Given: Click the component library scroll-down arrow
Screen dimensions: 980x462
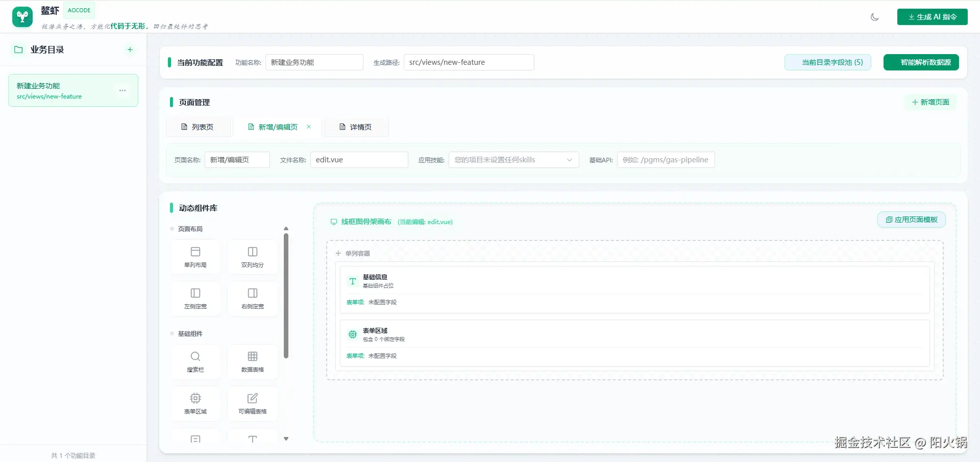Looking at the screenshot, I should 286,439.
